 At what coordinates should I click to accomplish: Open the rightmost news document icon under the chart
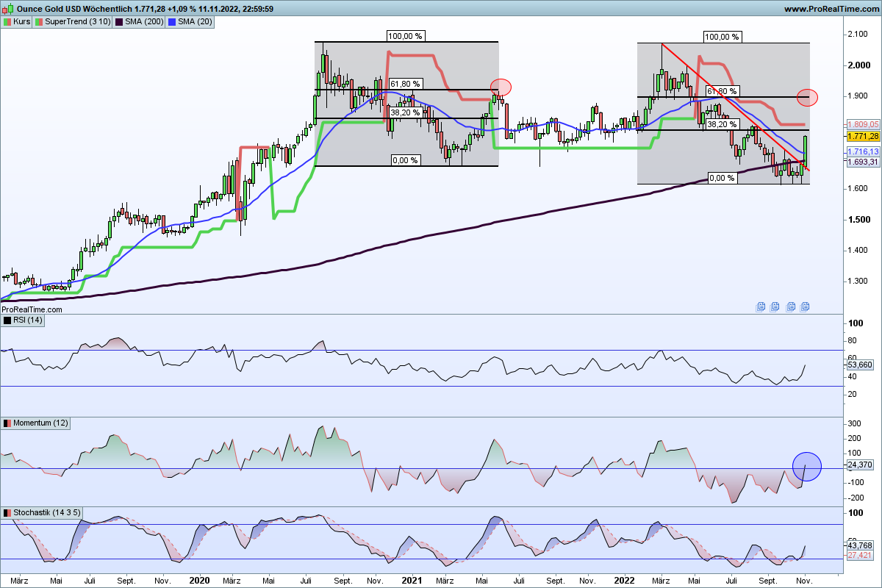[x=805, y=306]
